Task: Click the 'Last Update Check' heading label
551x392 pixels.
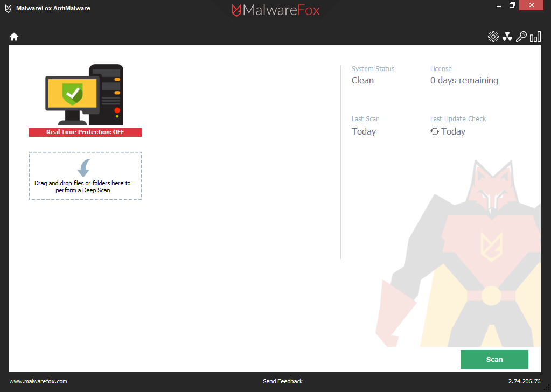Action: 458,118
